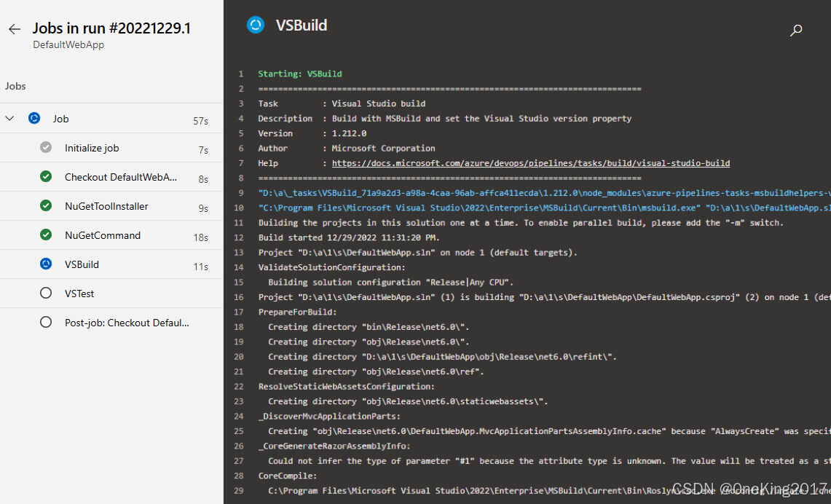Click log line 'Author : Microsoft Corporation'
Viewport: 831px width, 504px height.
pyautogui.click(x=347, y=149)
